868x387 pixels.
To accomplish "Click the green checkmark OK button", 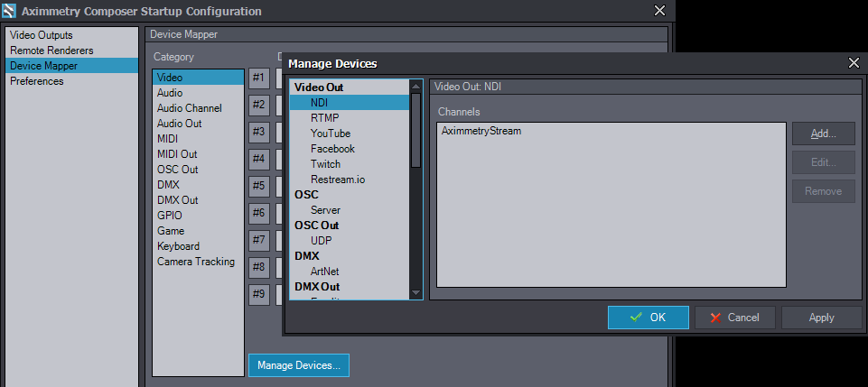I will (649, 318).
